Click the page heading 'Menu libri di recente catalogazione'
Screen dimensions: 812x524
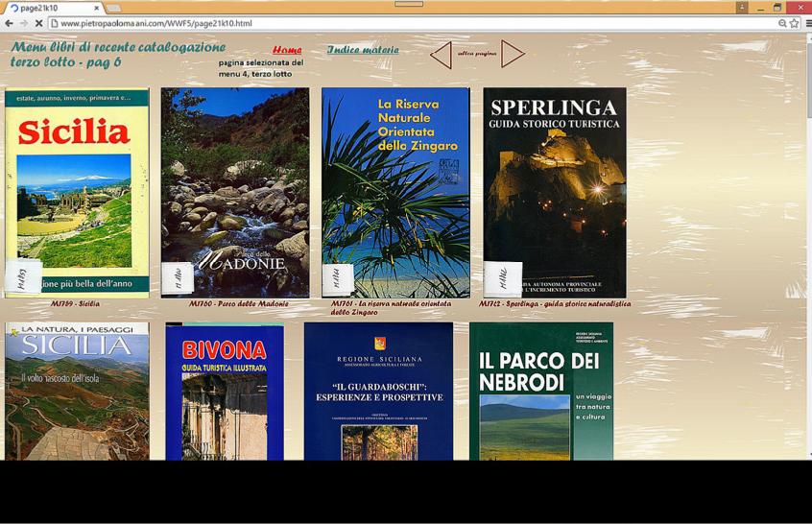point(118,47)
